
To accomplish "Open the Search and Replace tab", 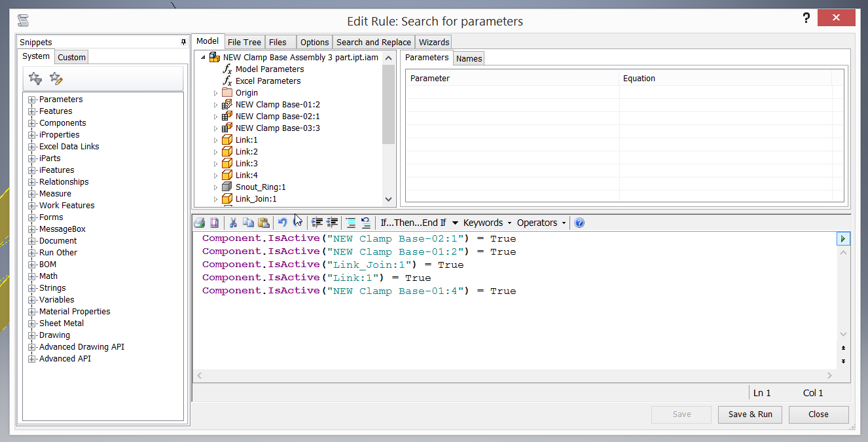I will pyautogui.click(x=373, y=43).
